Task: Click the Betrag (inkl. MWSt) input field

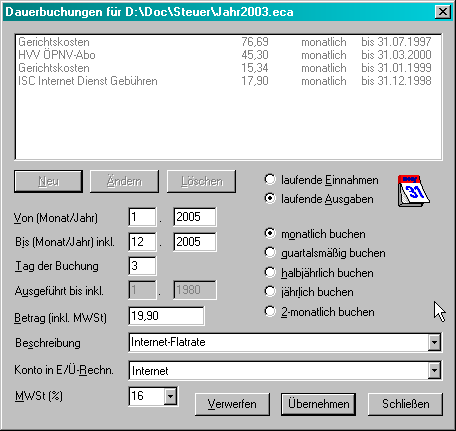Action: [166, 316]
